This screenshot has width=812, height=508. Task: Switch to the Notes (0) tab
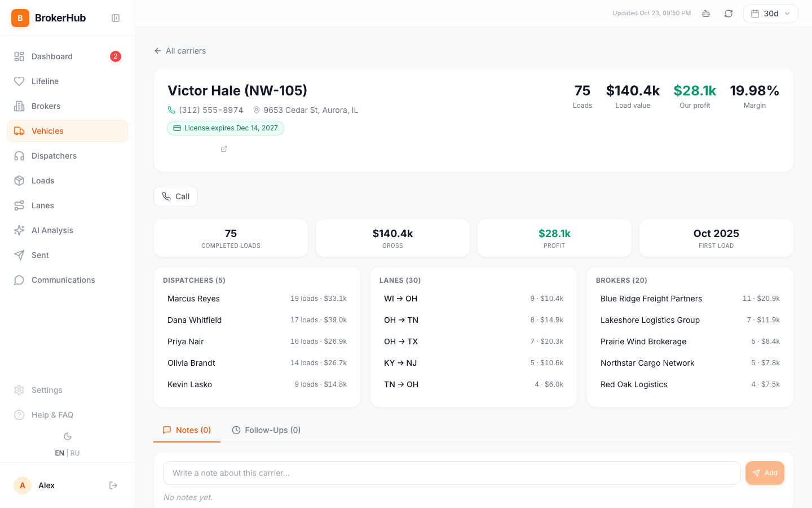coord(187,430)
